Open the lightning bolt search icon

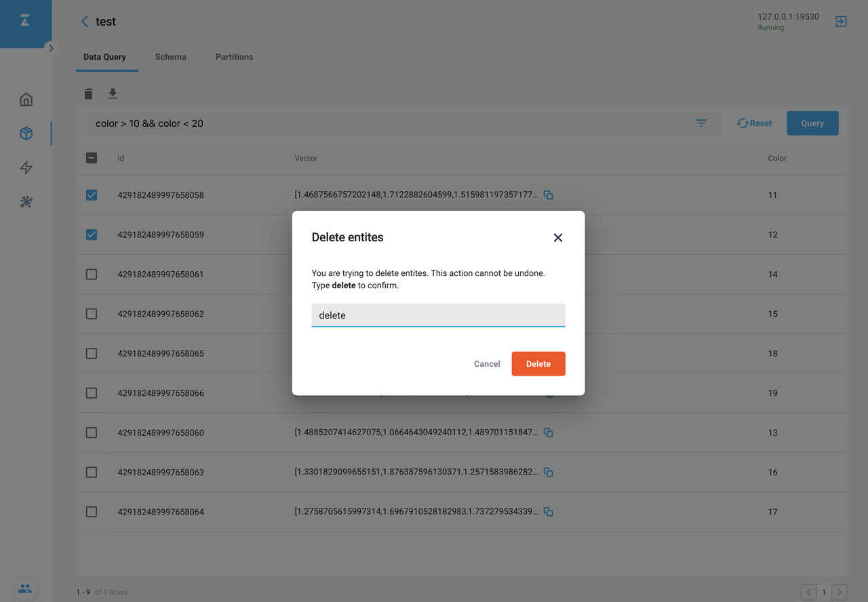[26, 167]
